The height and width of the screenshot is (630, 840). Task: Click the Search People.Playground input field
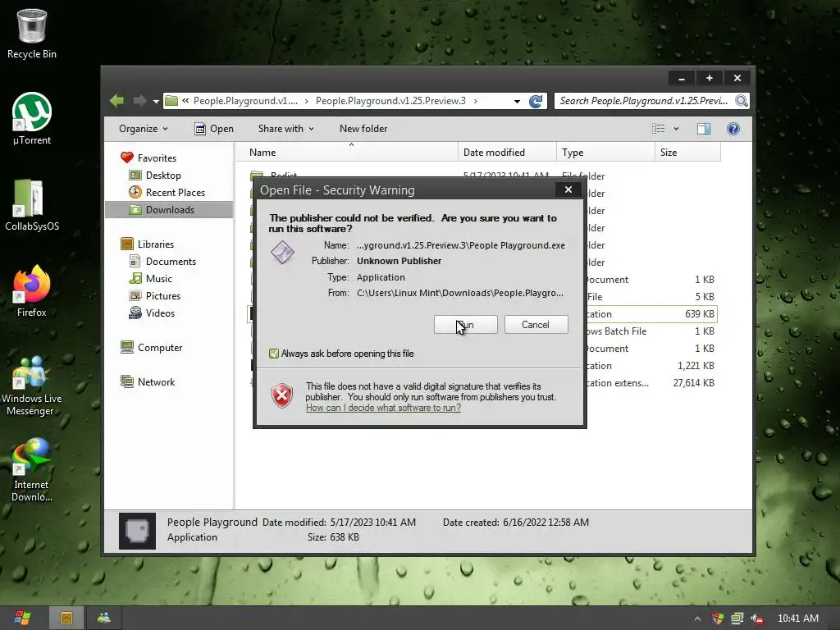click(645, 101)
